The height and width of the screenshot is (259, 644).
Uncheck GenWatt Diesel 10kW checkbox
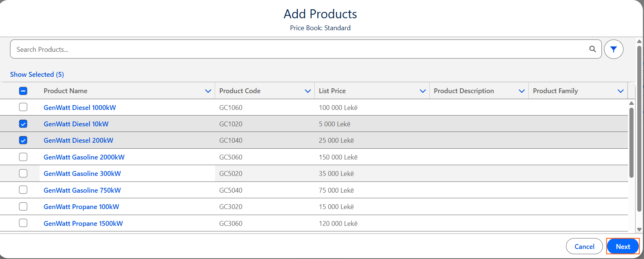pos(23,124)
